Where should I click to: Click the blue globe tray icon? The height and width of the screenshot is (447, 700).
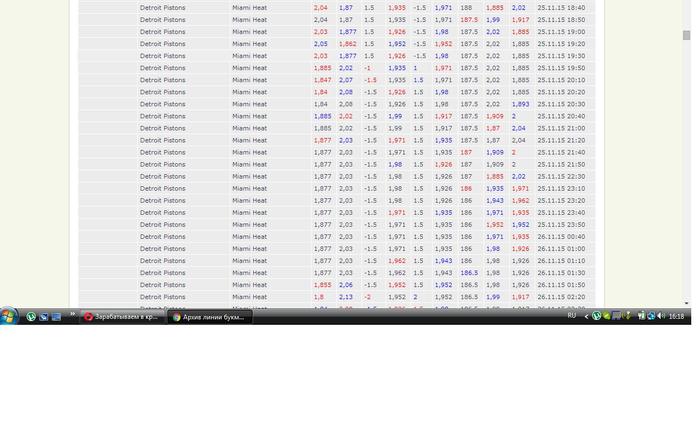coord(651,316)
